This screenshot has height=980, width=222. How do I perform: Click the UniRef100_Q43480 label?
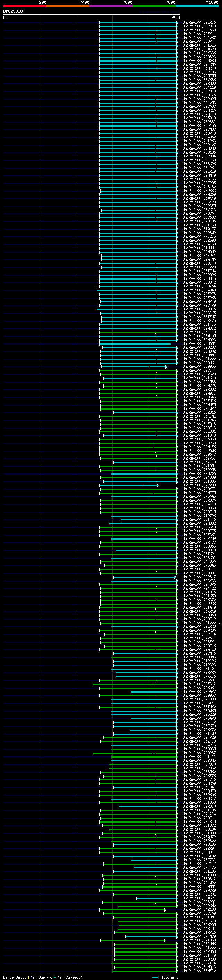pos(199,187)
